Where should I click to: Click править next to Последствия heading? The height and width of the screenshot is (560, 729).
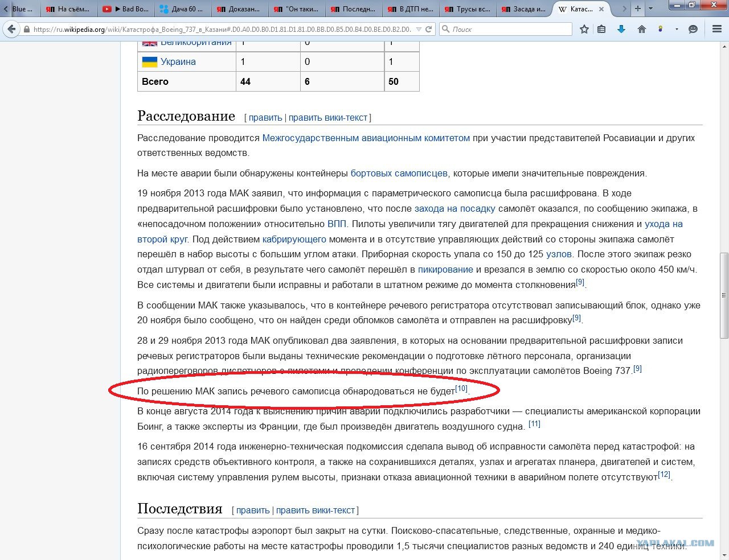(253, 510)
